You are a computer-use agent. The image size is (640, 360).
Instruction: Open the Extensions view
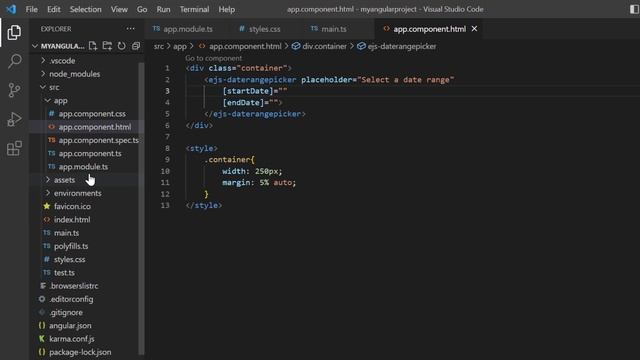pyautogui.click(x=14, y=148)
